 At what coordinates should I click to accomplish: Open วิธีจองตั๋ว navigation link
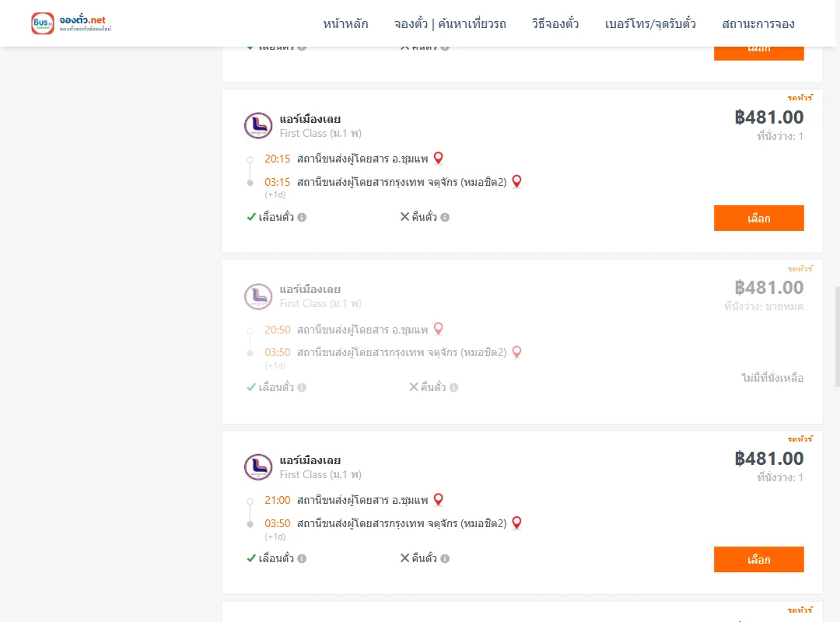point(555,23)
